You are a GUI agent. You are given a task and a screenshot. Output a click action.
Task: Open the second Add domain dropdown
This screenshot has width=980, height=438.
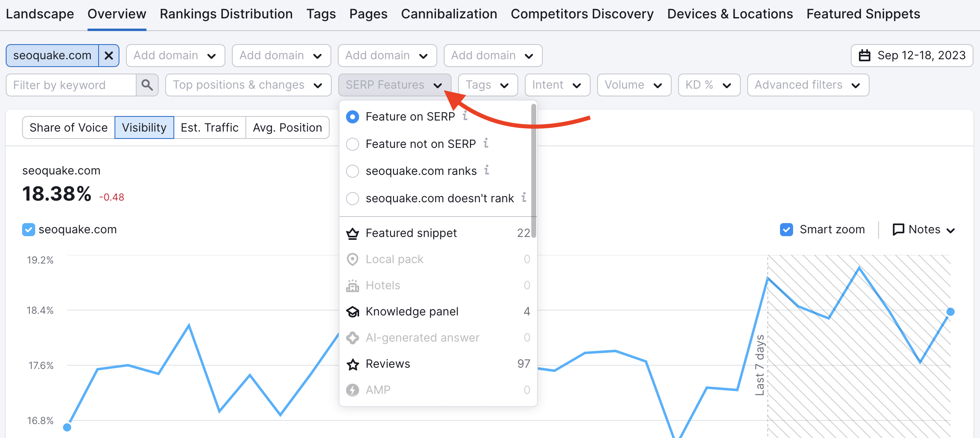(x=281, y=56)
